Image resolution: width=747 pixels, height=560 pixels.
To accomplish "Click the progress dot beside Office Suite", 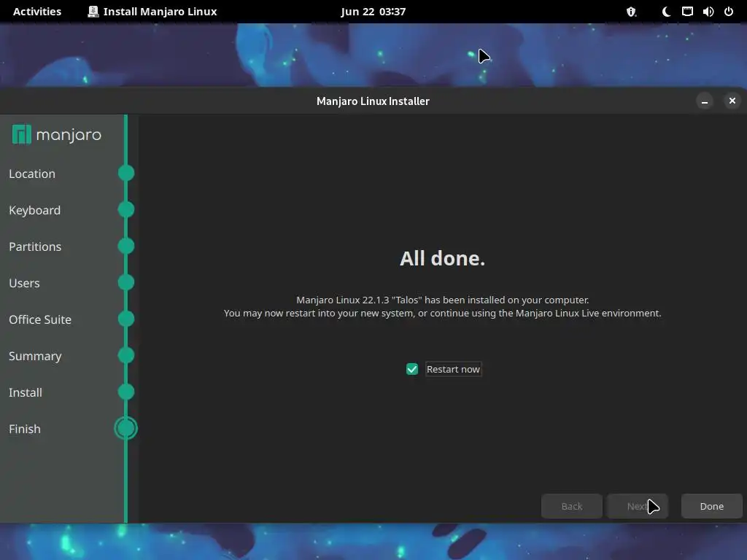I will 126,319.
